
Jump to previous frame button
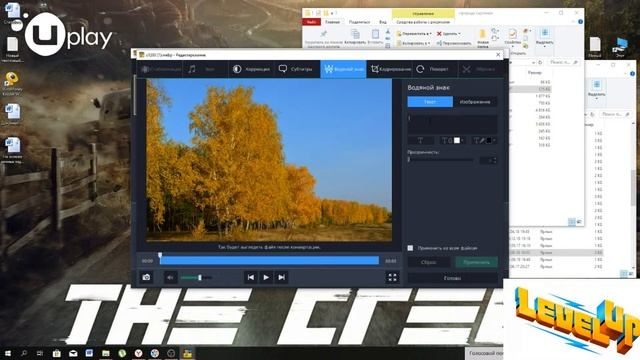[251, 278]
